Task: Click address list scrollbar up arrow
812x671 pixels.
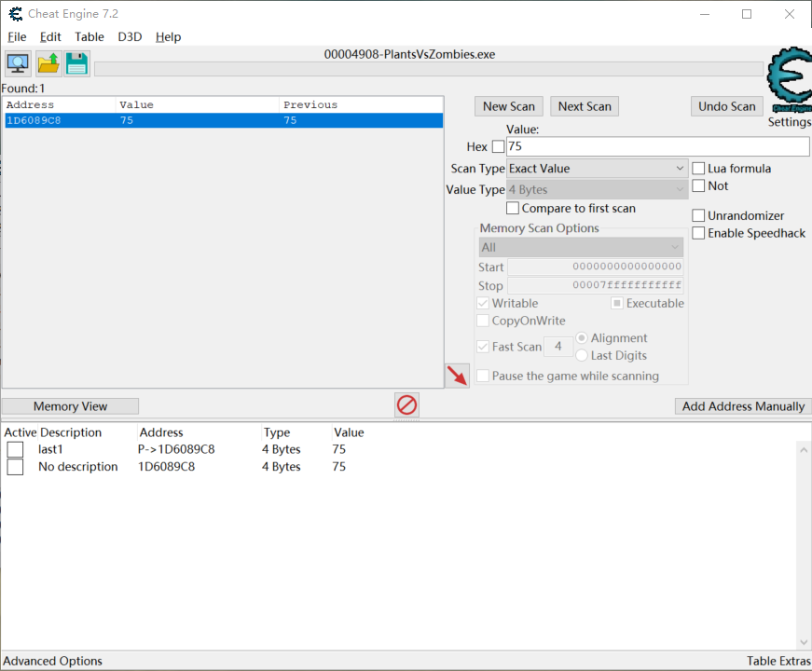Action: click(x=804, y=450)
